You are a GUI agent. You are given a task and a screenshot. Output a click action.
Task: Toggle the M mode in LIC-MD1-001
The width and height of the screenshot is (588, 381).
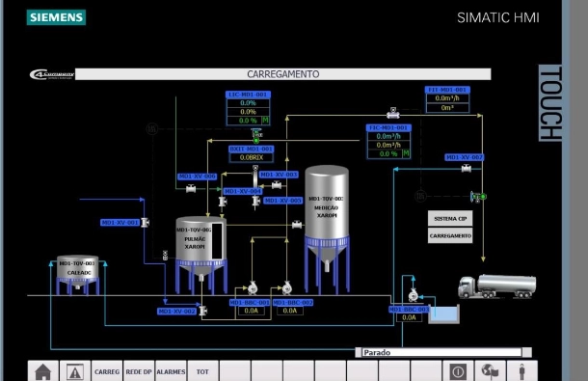coord(265,121)
